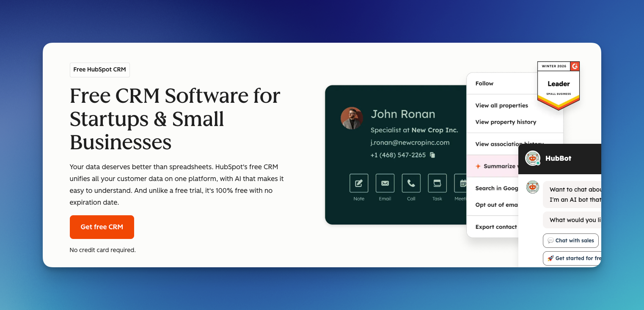Click the HubBot robot avatar in the chat header

point(533,159)
